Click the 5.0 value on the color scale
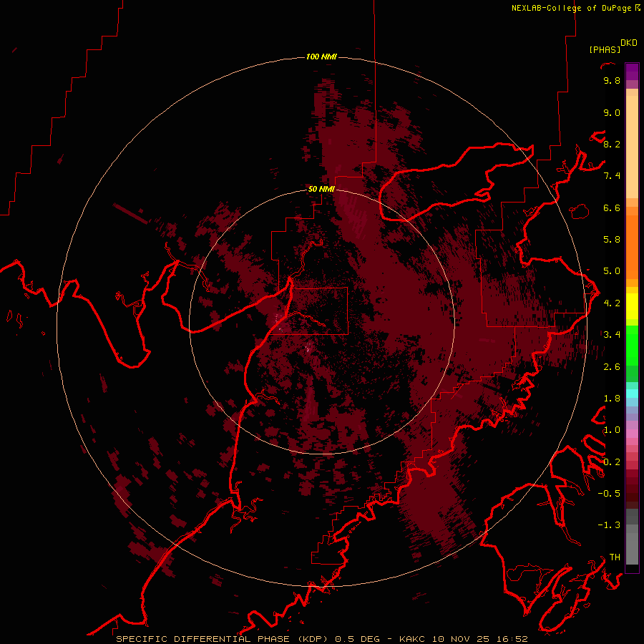 click(612, 271)
